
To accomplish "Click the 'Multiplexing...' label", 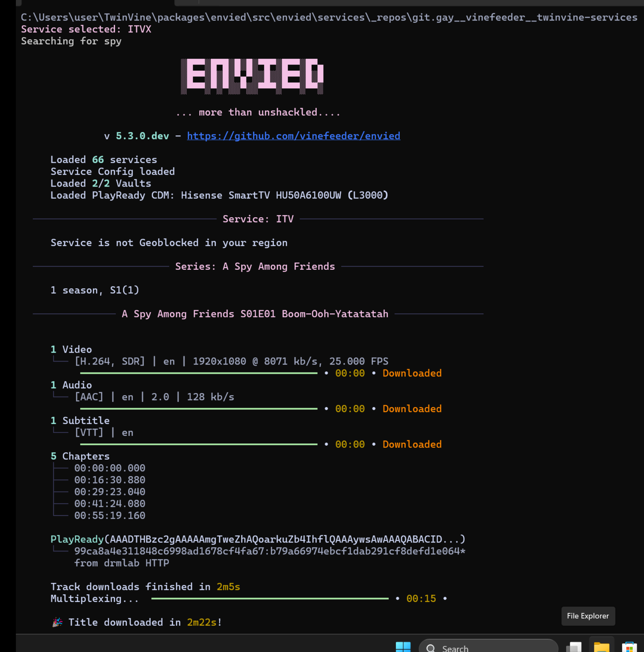I will [x=95, y=599].
